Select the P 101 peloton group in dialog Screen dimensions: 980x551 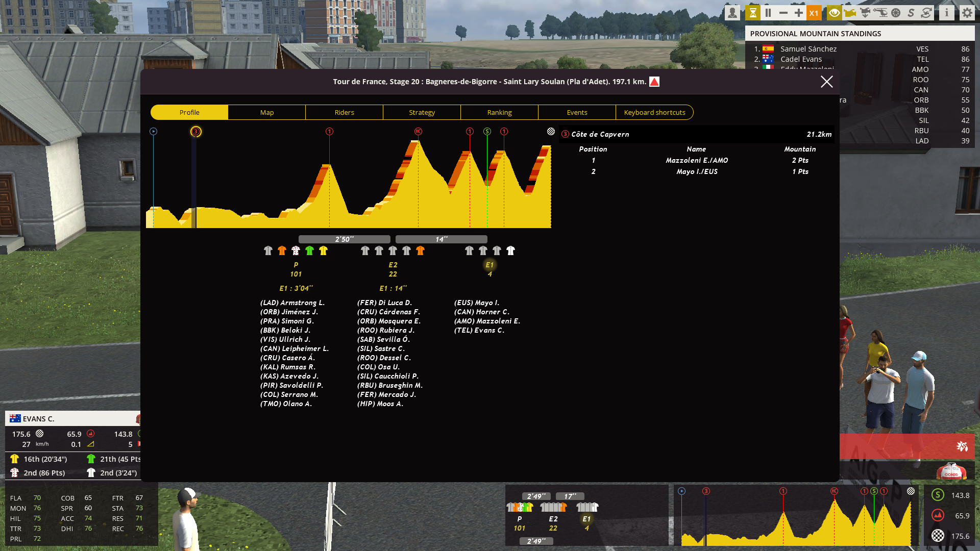[x=296, y=269]
